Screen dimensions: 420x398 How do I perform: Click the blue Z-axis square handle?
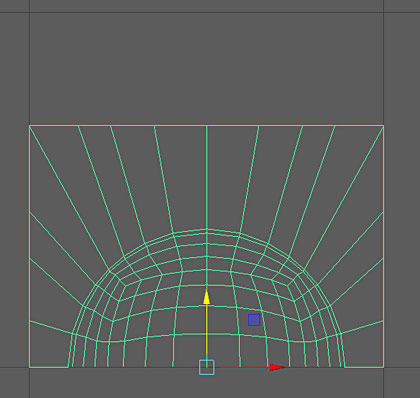254,320
